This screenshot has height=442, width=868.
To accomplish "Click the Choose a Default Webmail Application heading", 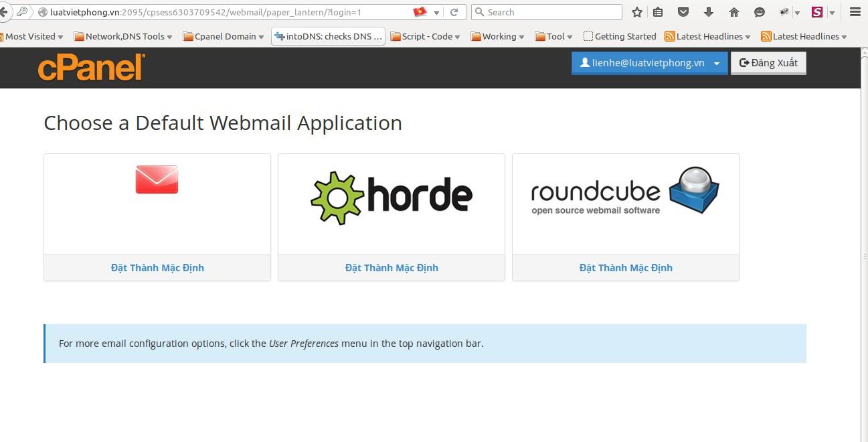I will pos(223,123).
